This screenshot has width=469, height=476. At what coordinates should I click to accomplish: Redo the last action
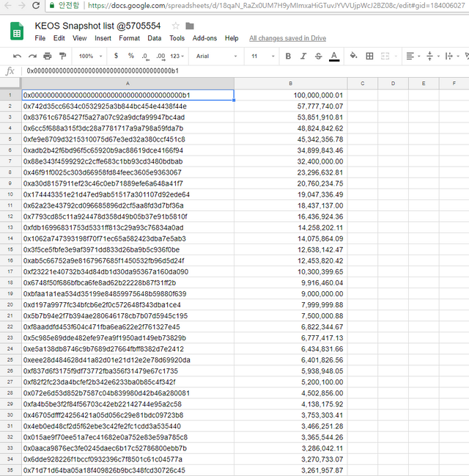pos(32,56)
